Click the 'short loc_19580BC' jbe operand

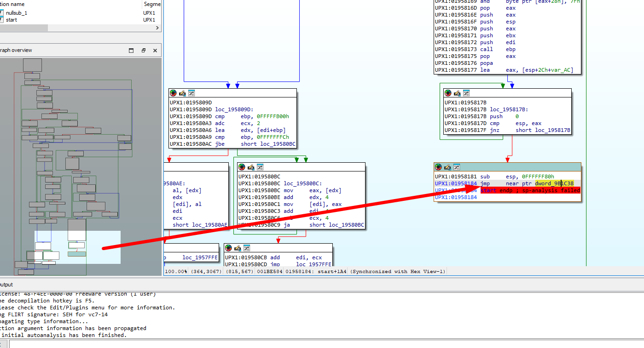pyautogui.click(x=268, y=144)
